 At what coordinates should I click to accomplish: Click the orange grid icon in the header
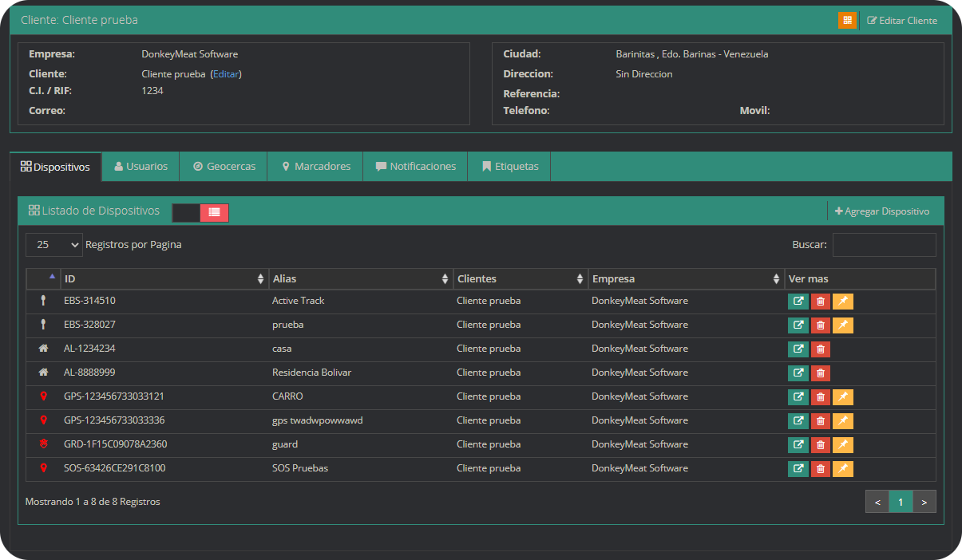pyautogui.click(x=847, y=20)
